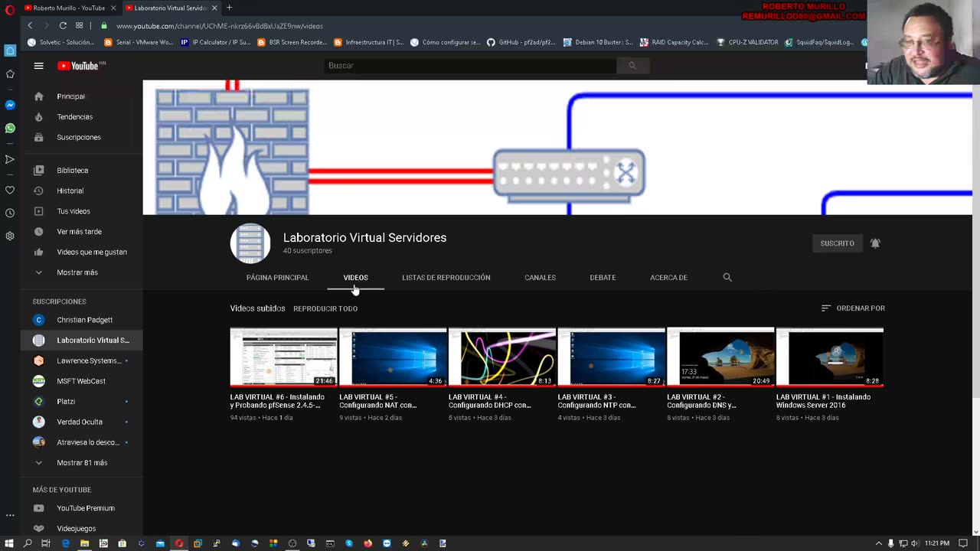The width and height of the screenshot is (980, 551).
Task: Open Ver más tarde in the sidebar
Action: click(x=81, y=232)
